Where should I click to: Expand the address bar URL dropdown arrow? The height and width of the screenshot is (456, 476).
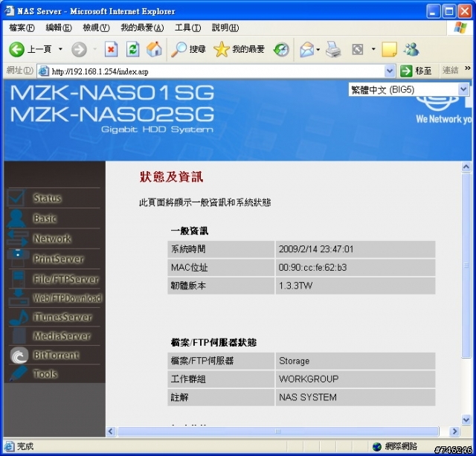coord(390,71)
